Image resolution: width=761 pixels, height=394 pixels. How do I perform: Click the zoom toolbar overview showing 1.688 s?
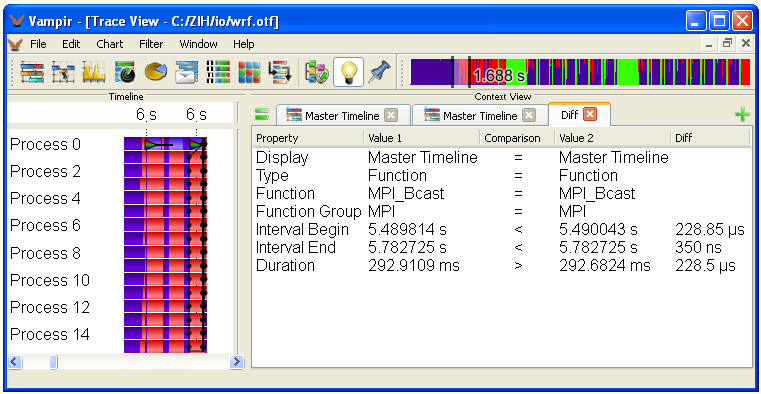[580, 73]
